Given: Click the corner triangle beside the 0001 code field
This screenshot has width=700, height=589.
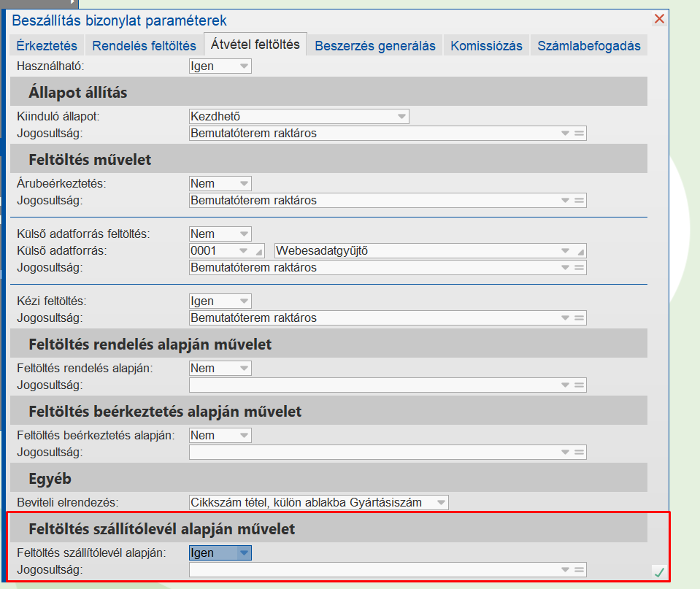Looking at the screenshot, I should tap(259, 253).
